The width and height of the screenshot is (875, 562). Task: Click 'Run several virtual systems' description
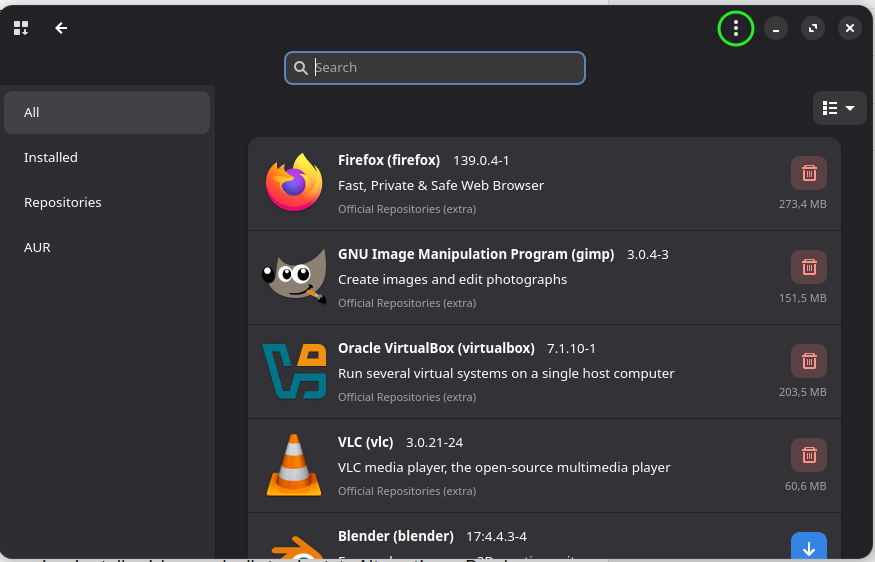(x=506, y=373)
